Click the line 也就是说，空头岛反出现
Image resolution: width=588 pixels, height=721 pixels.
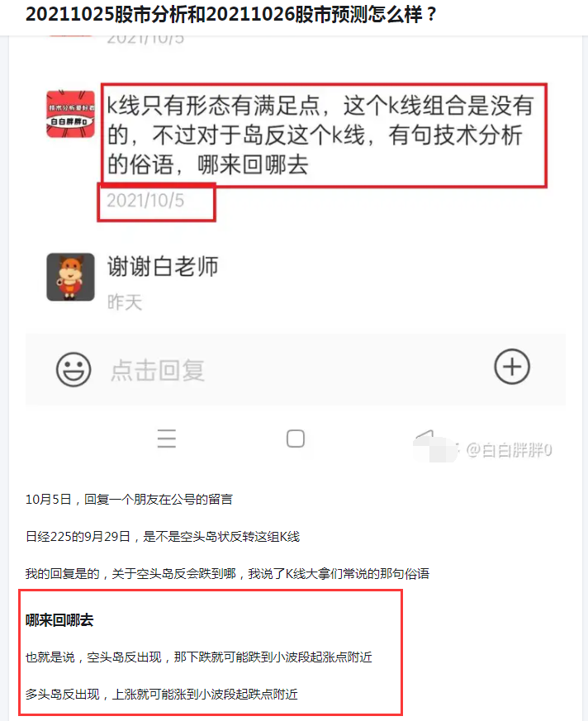tap(198, 657)
